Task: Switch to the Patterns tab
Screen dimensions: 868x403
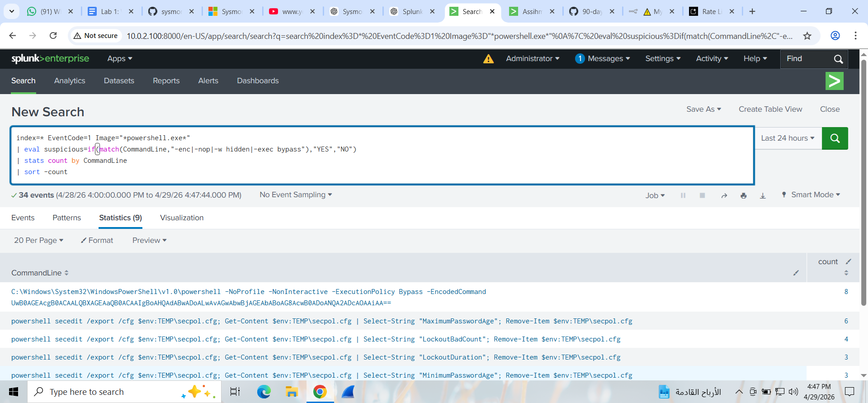Action: pyautogui.click(x=67, y=218)
